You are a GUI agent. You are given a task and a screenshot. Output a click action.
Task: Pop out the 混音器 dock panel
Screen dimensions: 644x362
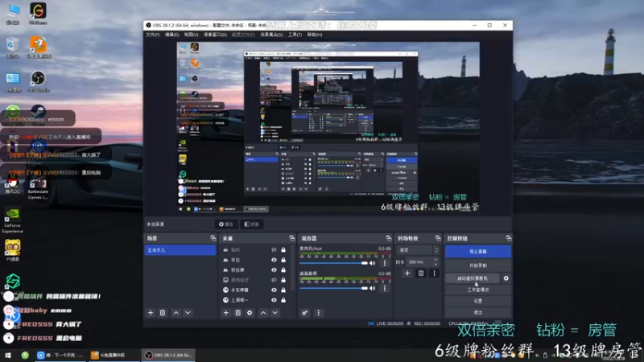click(389, 238)
